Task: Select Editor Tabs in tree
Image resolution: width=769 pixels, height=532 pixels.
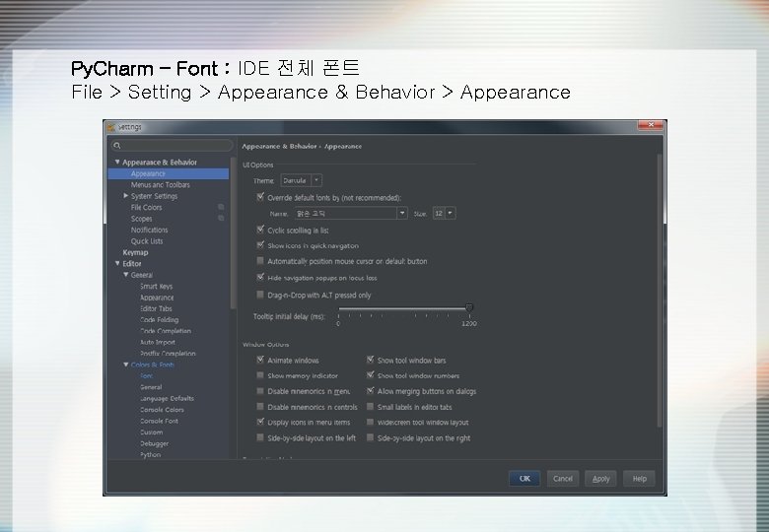Action: 156,308
